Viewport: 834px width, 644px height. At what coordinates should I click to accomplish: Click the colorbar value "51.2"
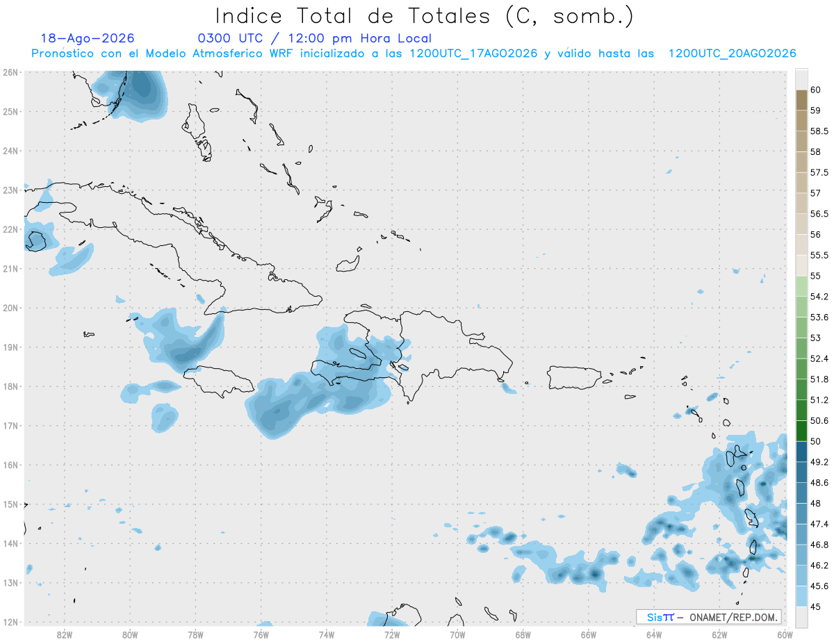pyautogui.click(x=819, y=400)
